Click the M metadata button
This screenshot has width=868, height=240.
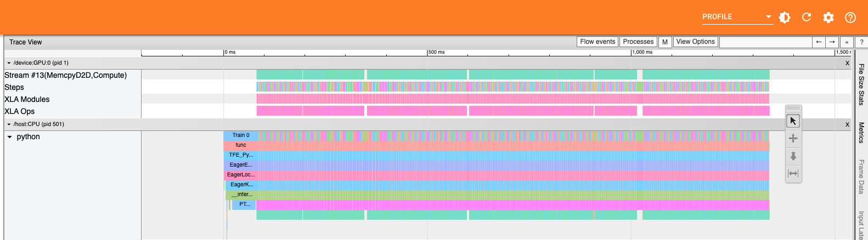665,42
